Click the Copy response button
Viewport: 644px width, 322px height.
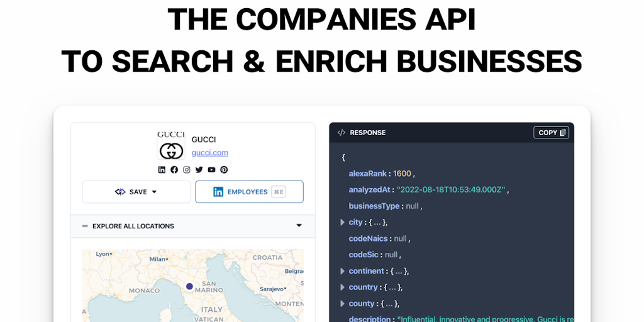(x=551, y=132)
